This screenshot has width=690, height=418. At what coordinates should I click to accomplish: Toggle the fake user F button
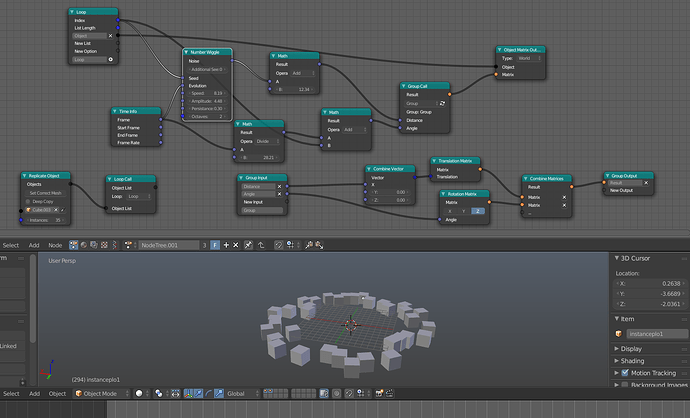point(215,245)
